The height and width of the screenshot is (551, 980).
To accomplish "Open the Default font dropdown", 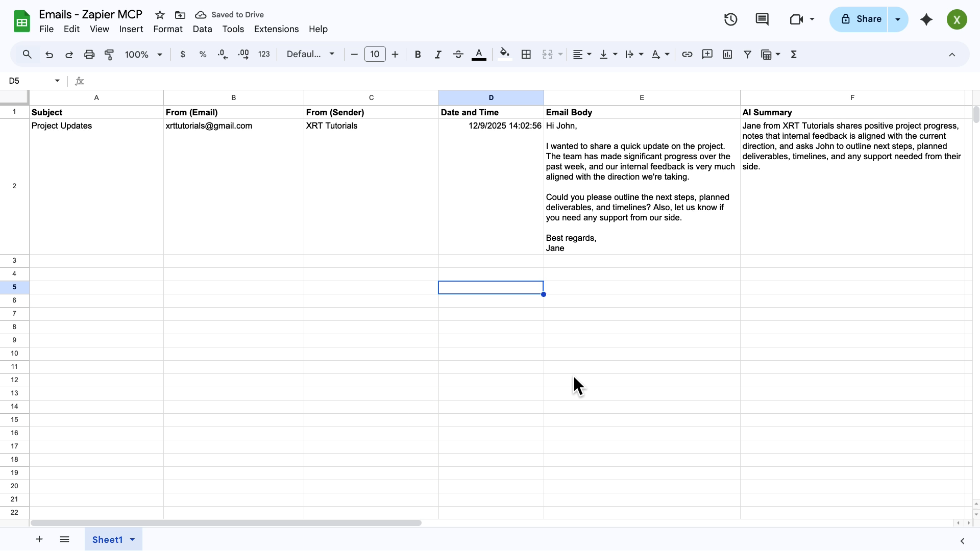I will 310,55.
